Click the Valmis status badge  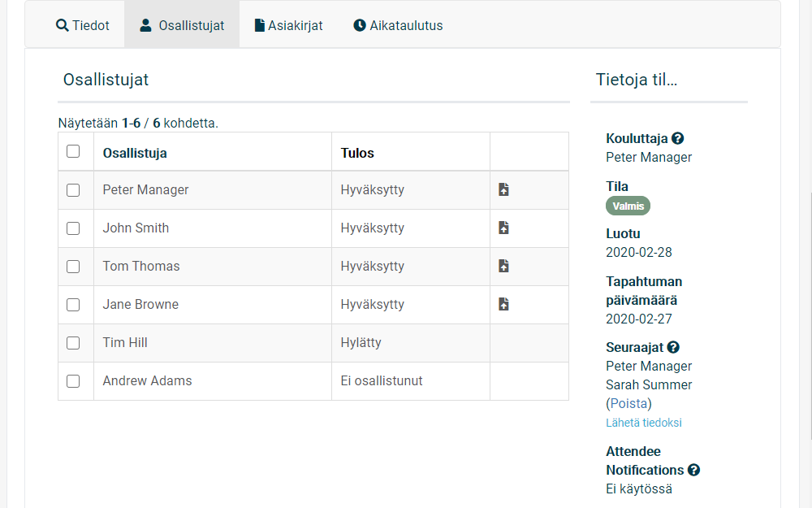pyautogui.click(x=628, y=206)
